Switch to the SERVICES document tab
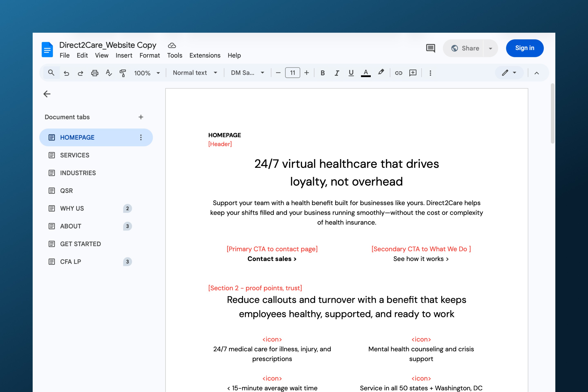The height and width of the screenshot is (392, 588). point(75,155)
